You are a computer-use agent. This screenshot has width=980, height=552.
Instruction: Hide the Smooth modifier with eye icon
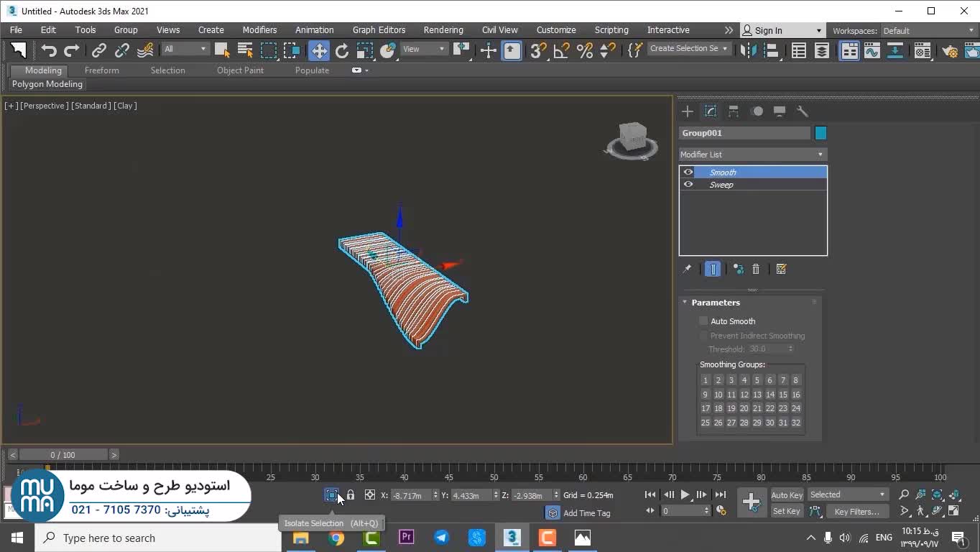tap(688, 172)
